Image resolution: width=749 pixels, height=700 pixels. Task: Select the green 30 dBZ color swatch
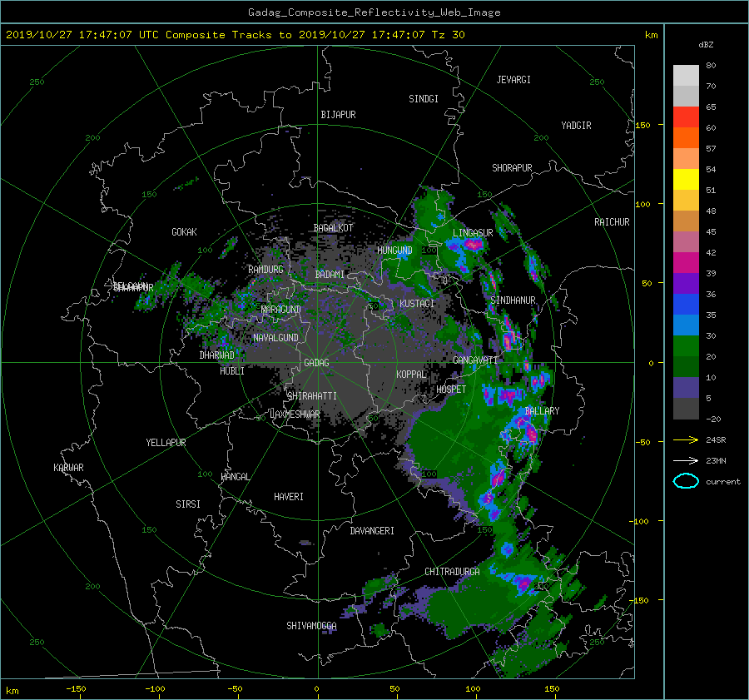686,345
